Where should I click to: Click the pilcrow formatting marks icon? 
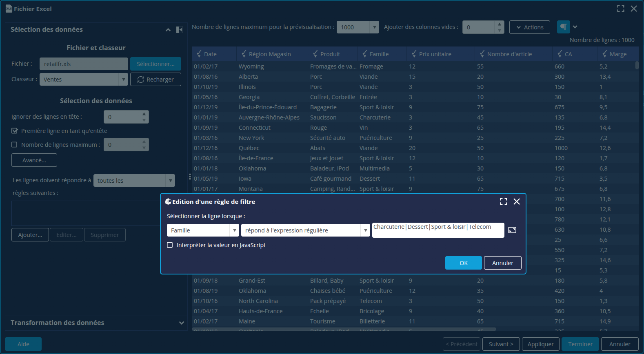click(x=563, y=27)
